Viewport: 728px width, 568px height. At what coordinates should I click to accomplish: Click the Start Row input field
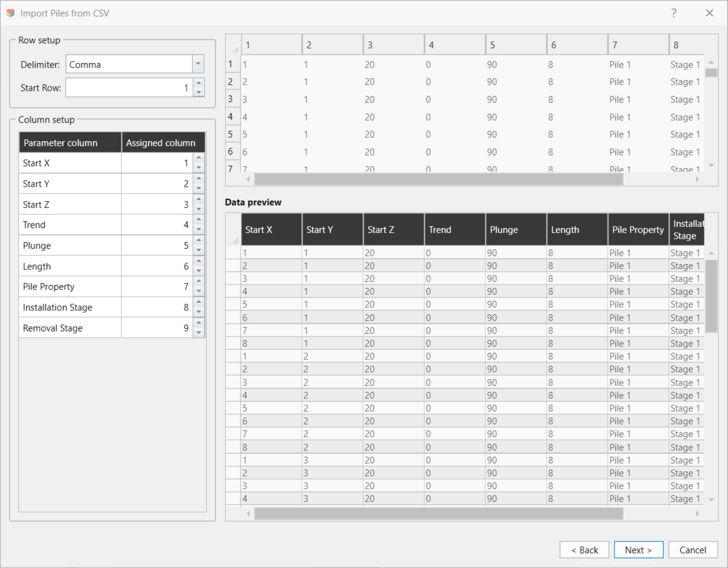coord(129,88)
